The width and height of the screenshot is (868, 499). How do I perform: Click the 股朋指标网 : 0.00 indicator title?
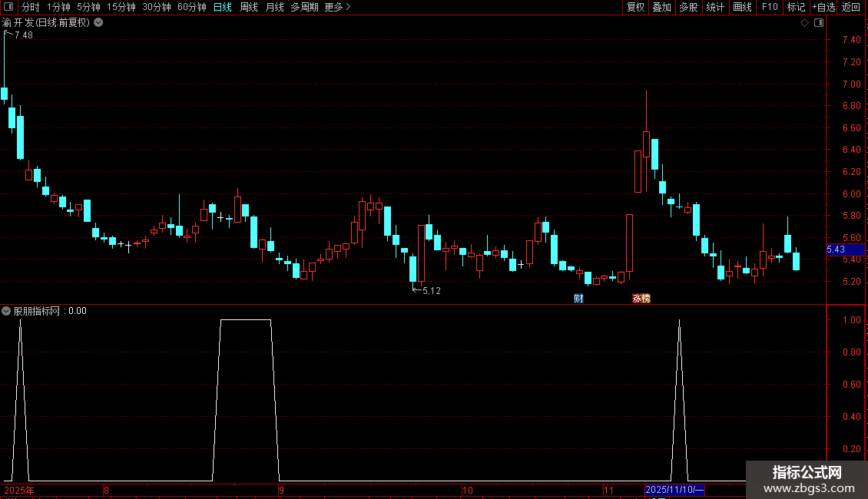coord(50,311)
